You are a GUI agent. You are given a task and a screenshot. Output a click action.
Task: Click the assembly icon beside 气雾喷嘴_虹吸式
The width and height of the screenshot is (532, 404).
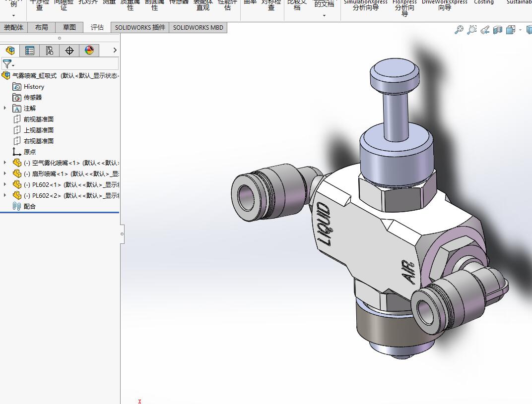pos(6,75)
